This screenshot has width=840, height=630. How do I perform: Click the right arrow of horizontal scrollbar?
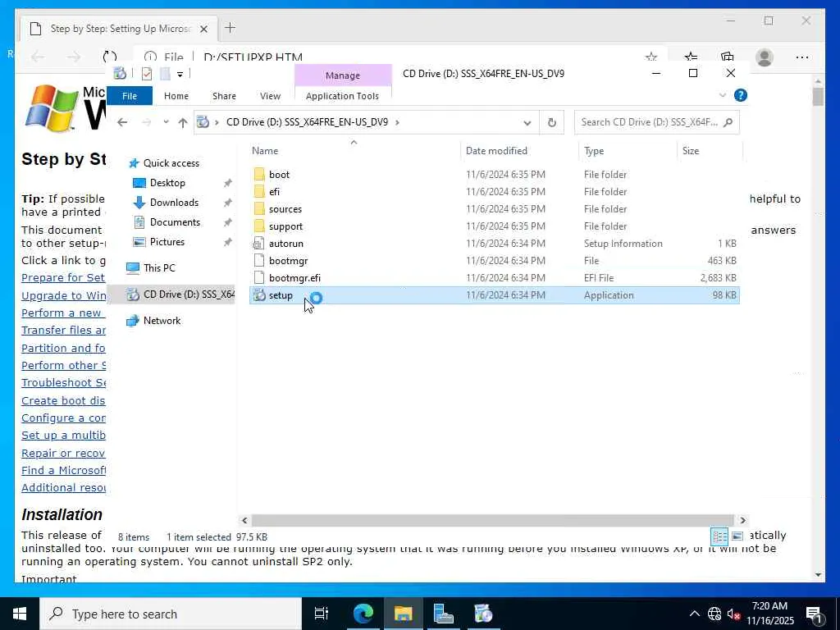coord(742,520)
